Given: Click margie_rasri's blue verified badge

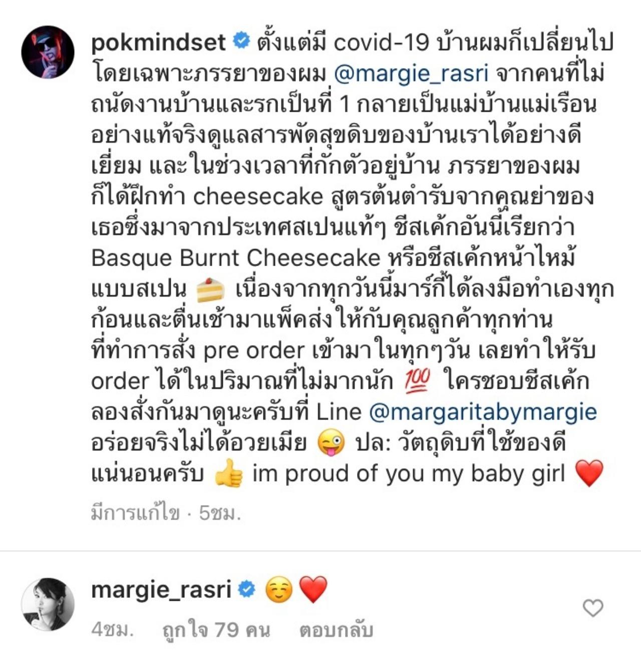Looking at the screenshot, I should tap(246, 589).
